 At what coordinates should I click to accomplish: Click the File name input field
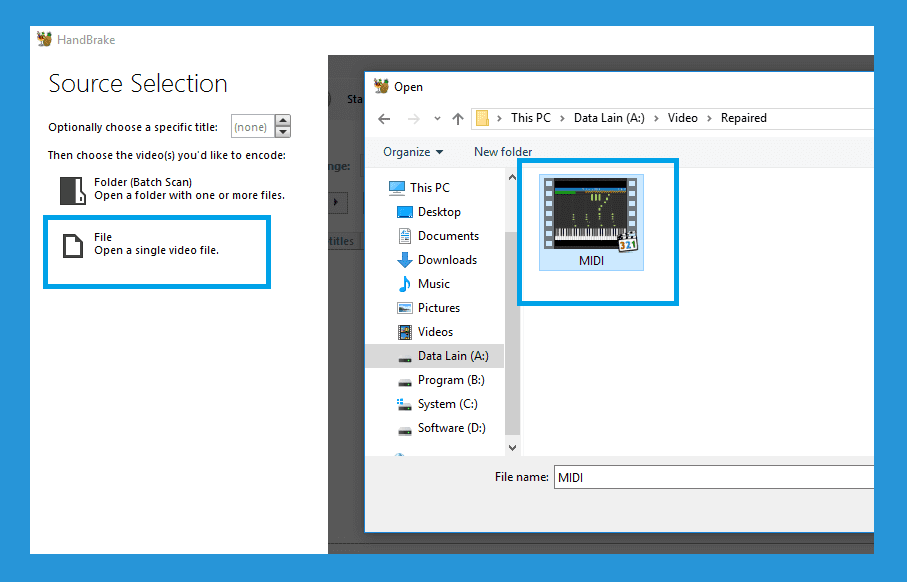point(713,477)
